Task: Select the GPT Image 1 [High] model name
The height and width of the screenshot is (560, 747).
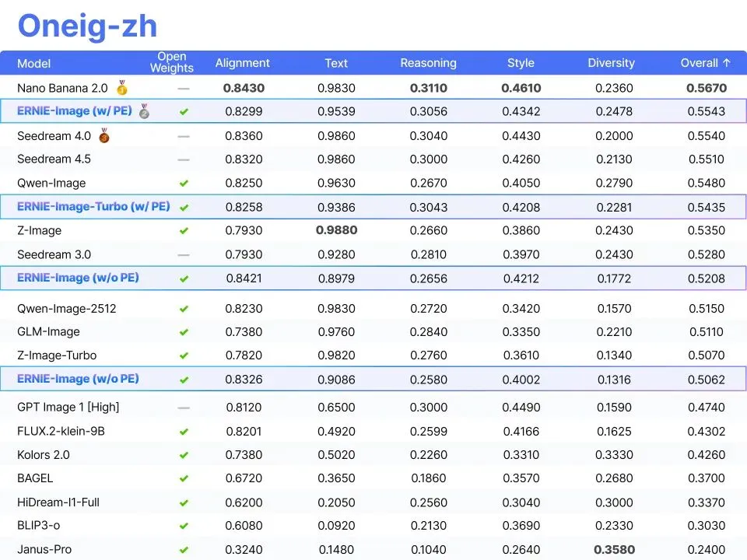Action: [68, 407]
